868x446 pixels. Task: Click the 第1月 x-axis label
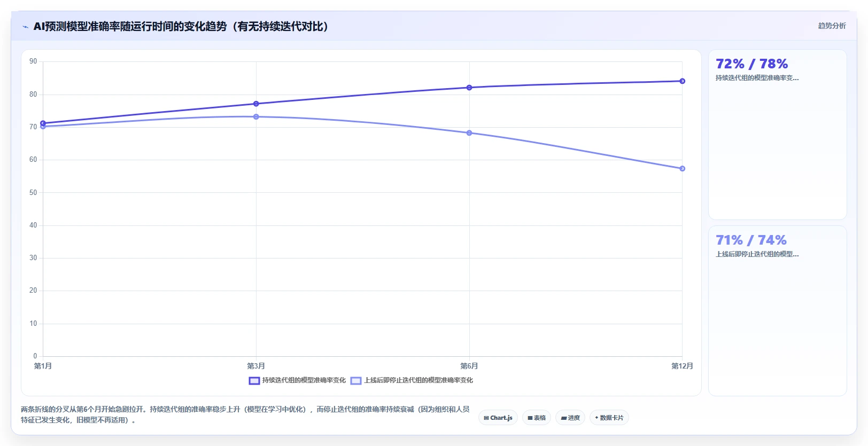(43, 366)
